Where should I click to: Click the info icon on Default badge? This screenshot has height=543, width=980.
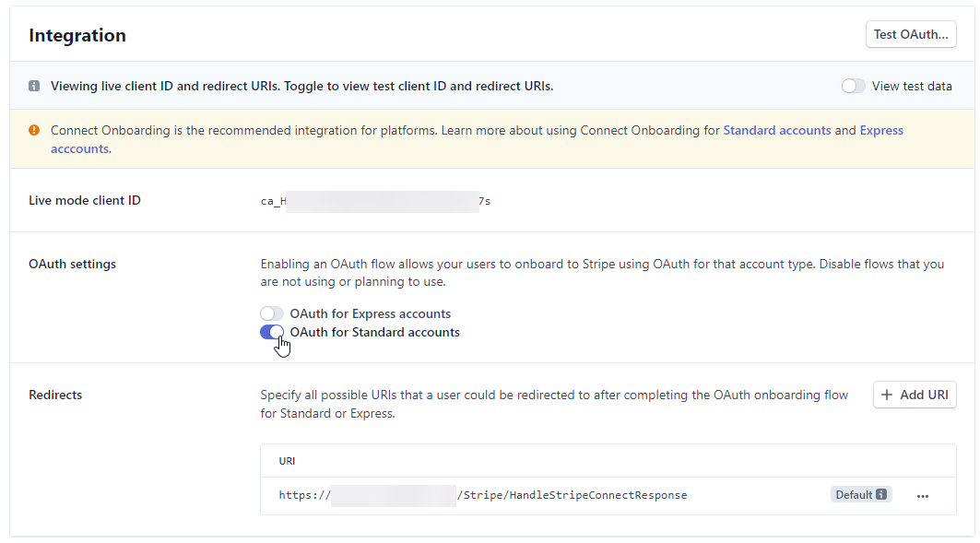coord(881,494)
